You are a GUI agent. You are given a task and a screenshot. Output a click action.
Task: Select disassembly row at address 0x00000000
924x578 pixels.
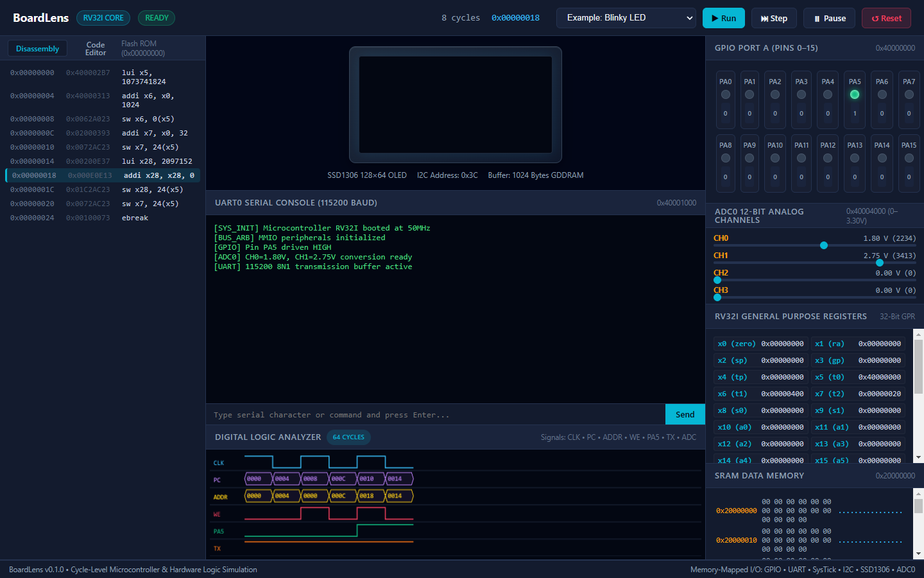point(103,77)
